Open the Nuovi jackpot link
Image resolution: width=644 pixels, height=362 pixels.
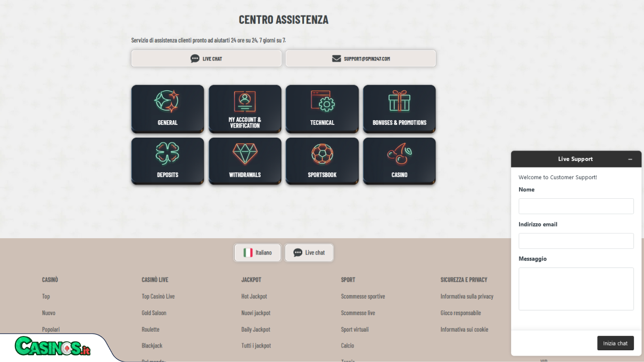(256, 313)
